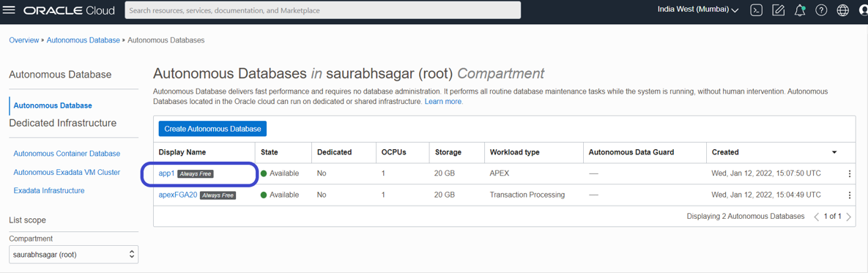Expand India West (Mumbai) region selector
Viewport: 868px width, 273px height.
click(x=698, y=10)
